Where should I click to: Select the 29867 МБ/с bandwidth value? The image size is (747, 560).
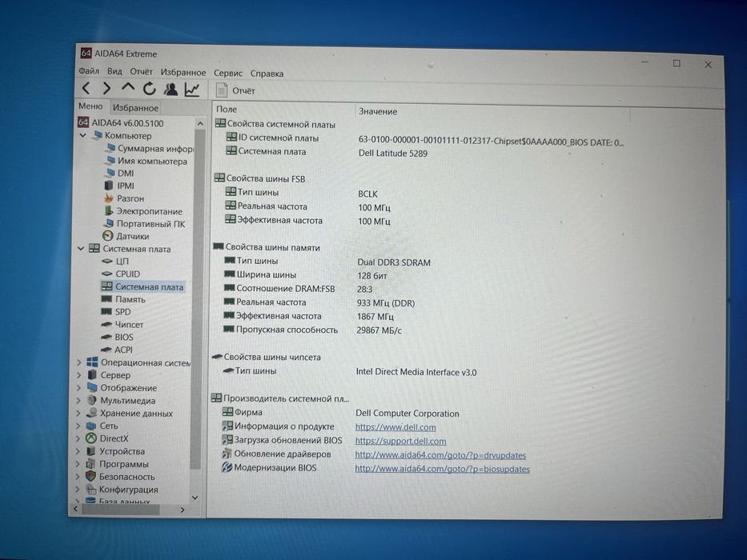tap(380, 330)
